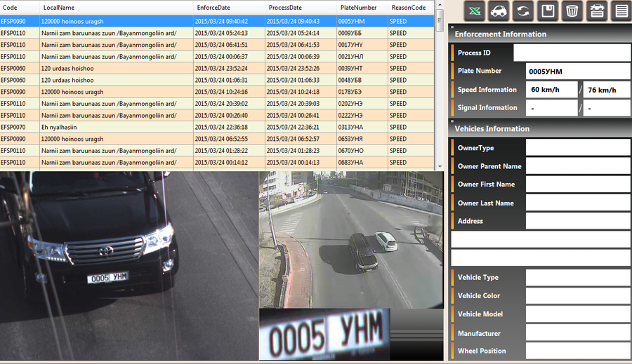The image size is (632, 364).
Task: Sort table by ReasonCode column header
Action: [411, 8]
